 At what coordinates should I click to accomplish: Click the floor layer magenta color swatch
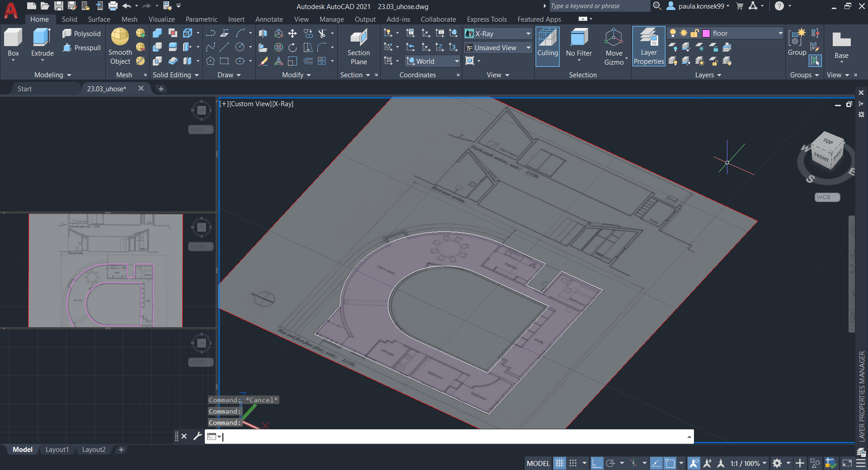(706, 33)
